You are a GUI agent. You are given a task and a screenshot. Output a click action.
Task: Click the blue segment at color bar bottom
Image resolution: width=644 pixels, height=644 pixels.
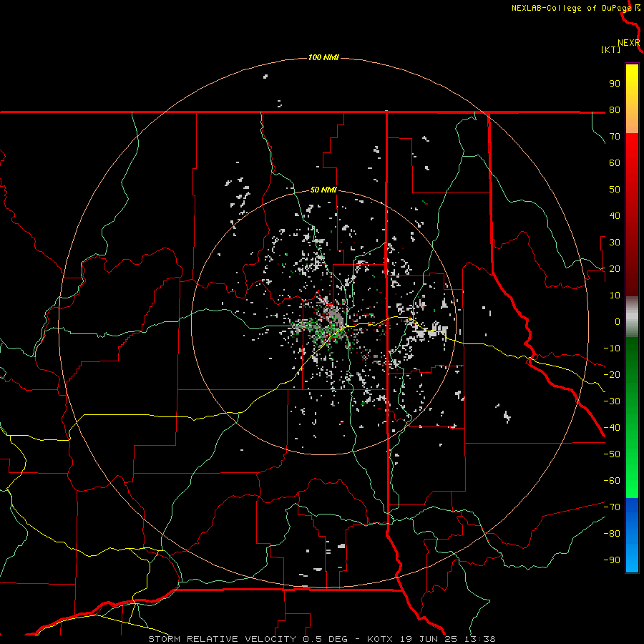[x=632, y=535]
